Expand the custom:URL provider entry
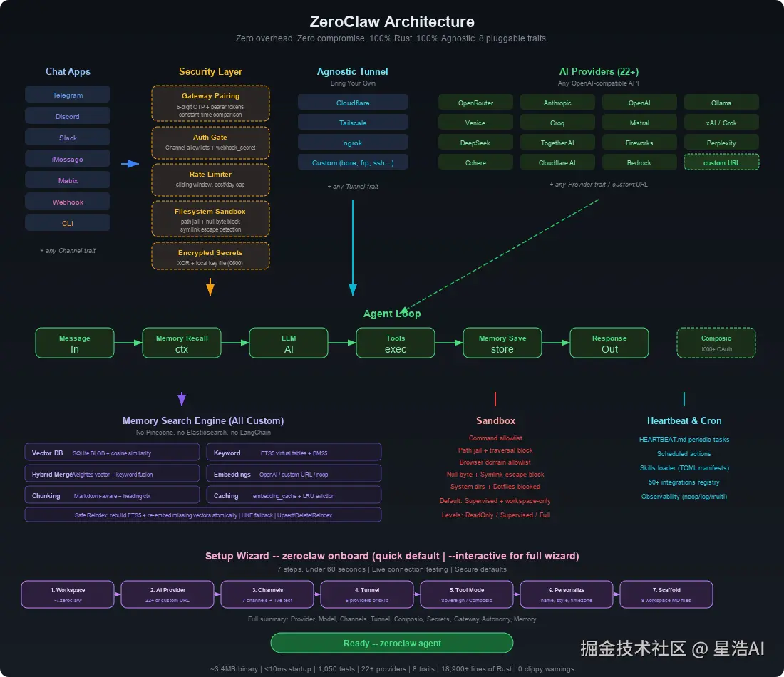The width and height of the screenshot is (784, 677). tap(721, 162)
